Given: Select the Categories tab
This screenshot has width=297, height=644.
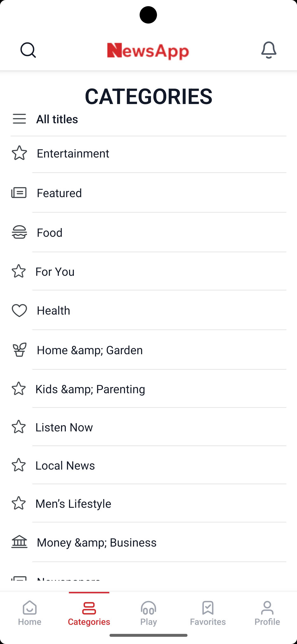Looking at the screenshot, I should [89, 613].
